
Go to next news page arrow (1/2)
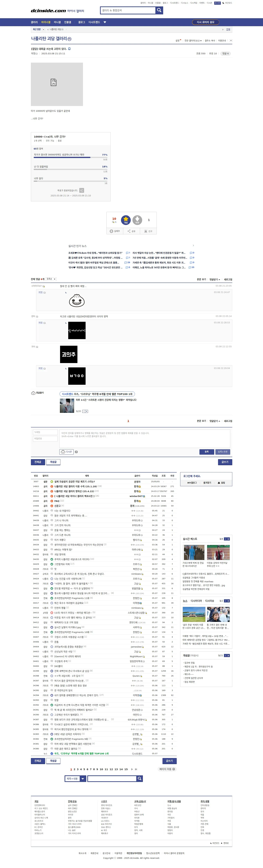tap(229, 601)
